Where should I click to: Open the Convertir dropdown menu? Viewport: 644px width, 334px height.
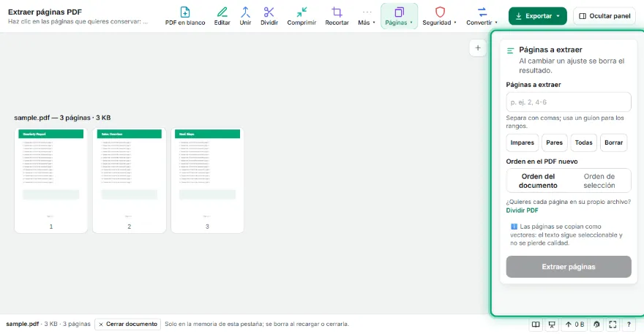click(482, 16)
